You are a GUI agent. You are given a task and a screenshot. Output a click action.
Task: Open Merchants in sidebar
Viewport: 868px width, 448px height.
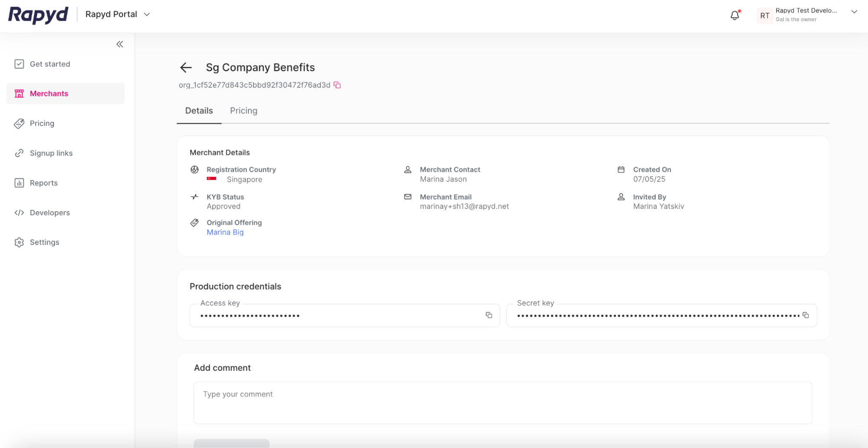[66, 93]
